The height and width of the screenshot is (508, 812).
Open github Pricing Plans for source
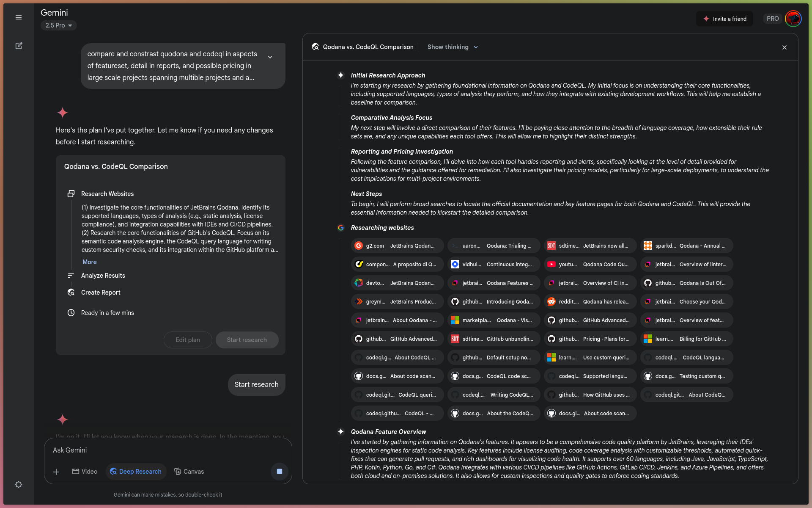(590, 339)
